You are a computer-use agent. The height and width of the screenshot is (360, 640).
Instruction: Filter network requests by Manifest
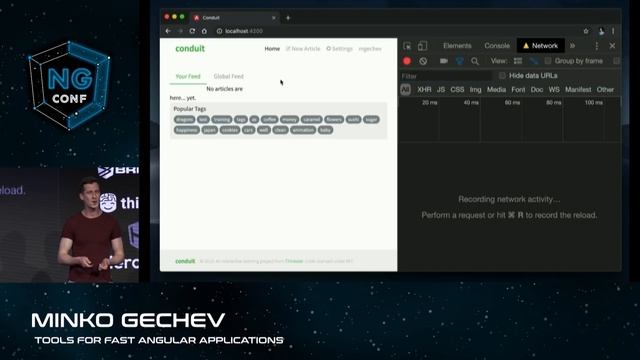[578, 89]
